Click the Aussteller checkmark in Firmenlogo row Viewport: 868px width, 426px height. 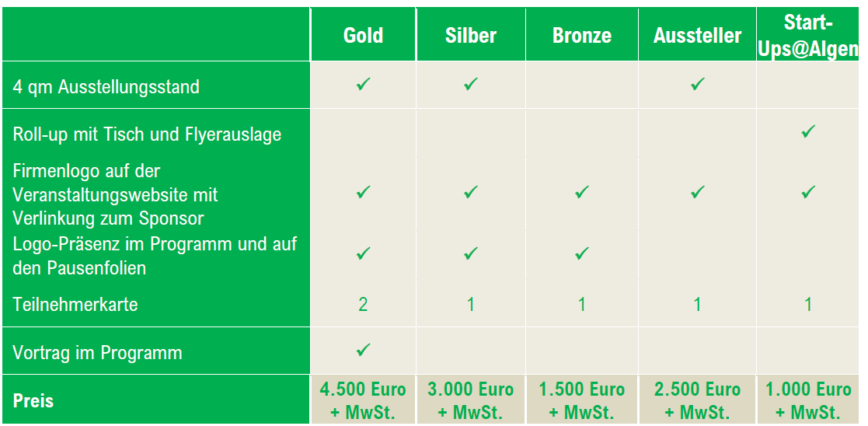[697, 192]
